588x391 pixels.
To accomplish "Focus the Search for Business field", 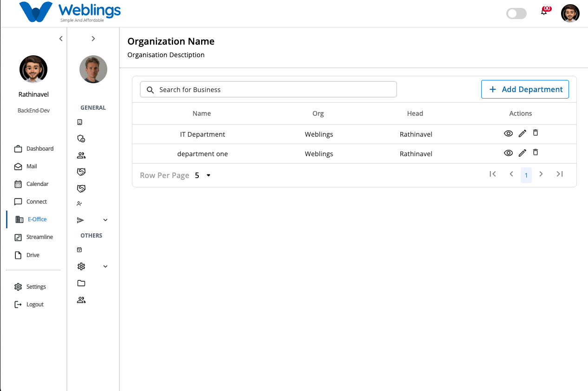I will [x=268, y=89].
